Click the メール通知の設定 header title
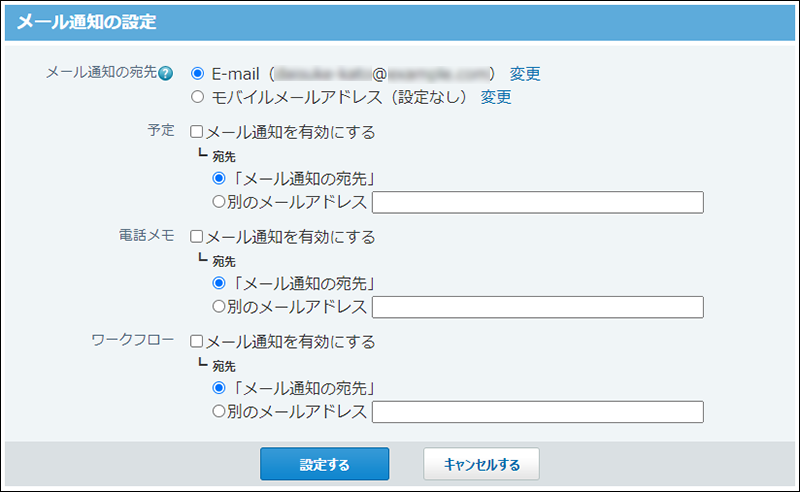Image resolution: width=800 pixels, height=492 pixels. point(87,22)
